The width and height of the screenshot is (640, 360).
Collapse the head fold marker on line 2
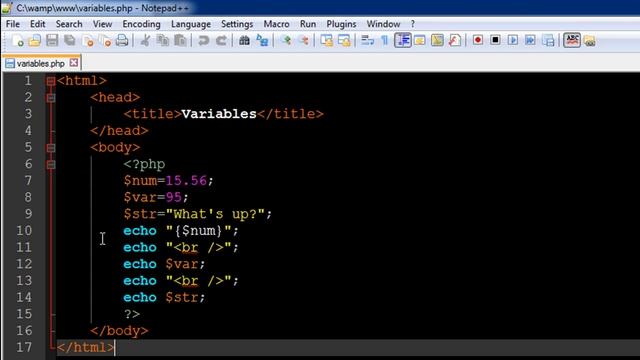click(51, 98)
